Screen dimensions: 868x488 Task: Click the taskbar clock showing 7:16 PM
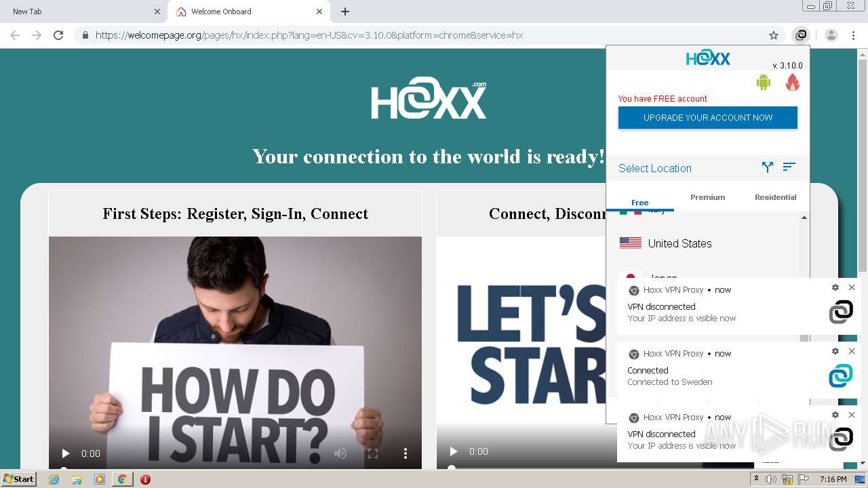click(x=833, y=479)
